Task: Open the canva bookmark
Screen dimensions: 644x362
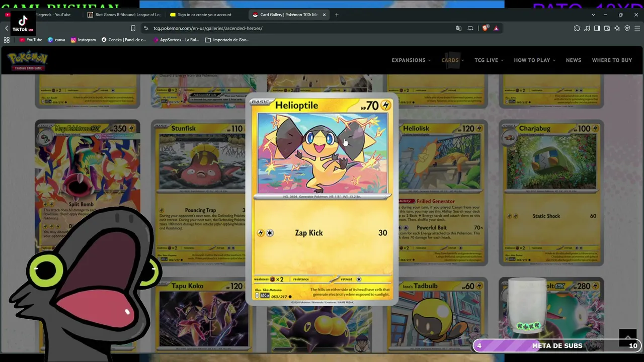Action: click(56, 40)
